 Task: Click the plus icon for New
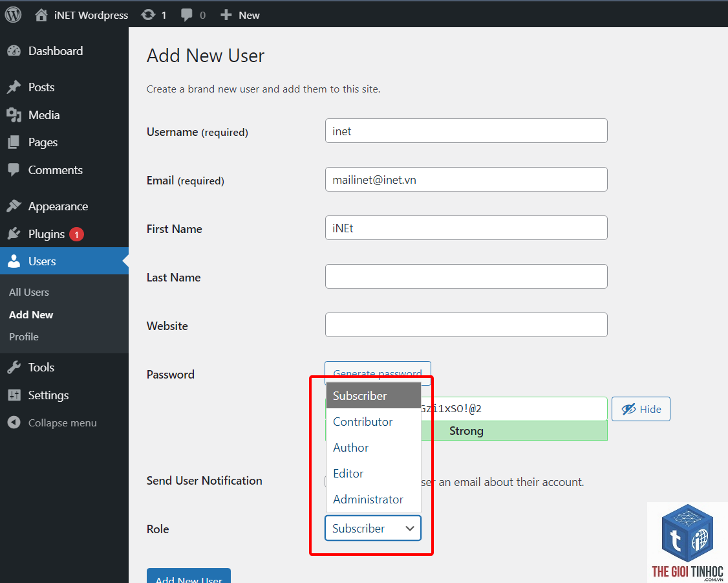[x=226, y=16]
